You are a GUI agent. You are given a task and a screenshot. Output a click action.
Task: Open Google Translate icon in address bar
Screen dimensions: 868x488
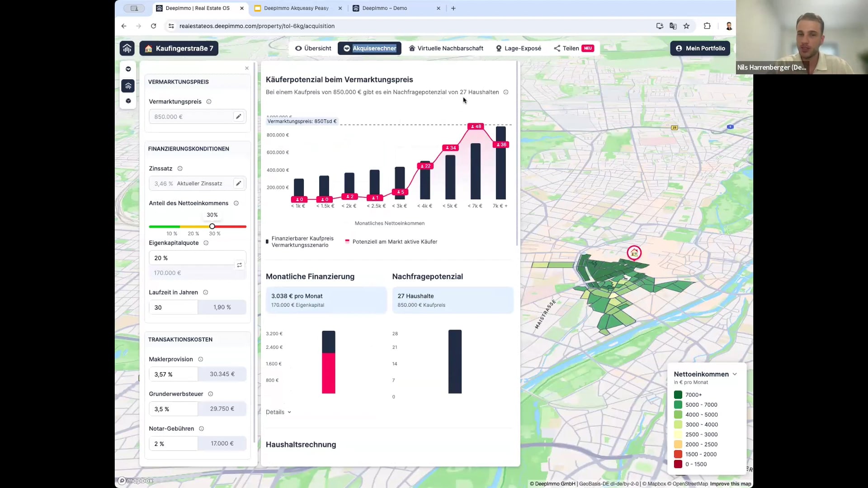point(673,26)
